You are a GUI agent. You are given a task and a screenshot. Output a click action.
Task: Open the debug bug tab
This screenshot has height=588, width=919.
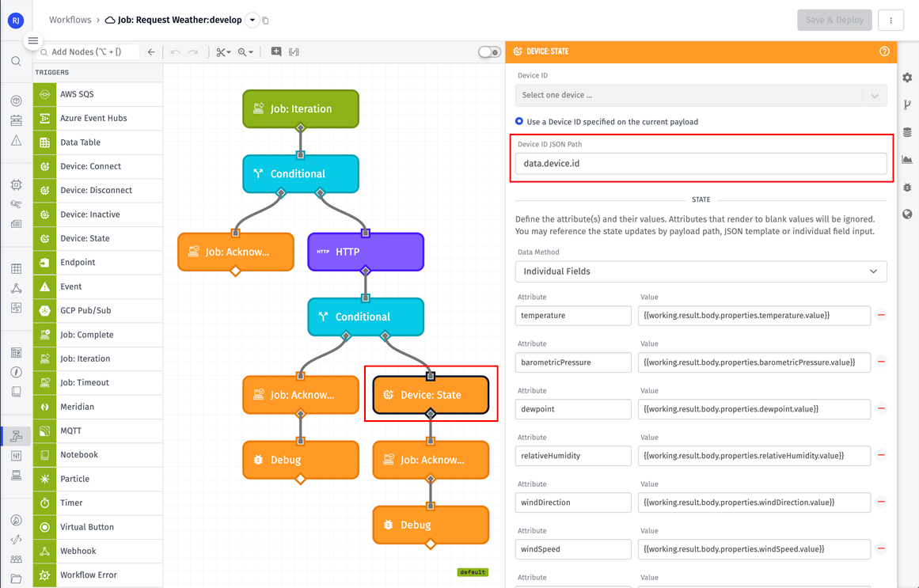point(907,187)
